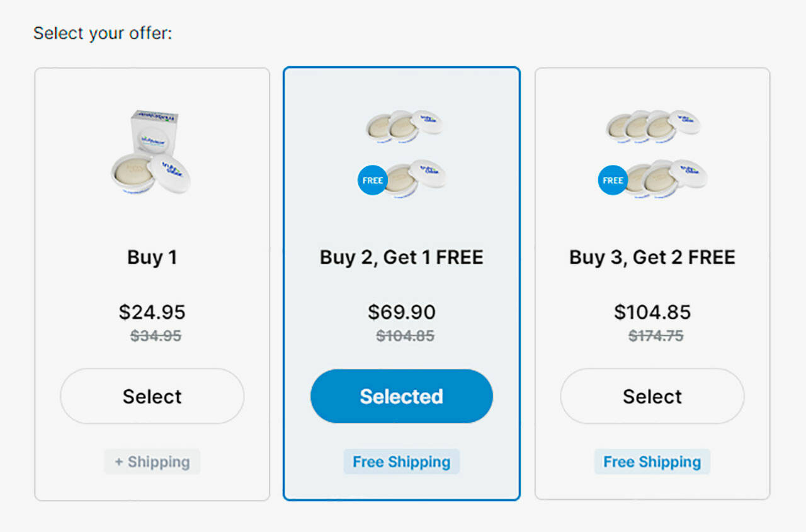Click the $69.90 price
Screen dimensions: 806x532
[x=402, y=312]
